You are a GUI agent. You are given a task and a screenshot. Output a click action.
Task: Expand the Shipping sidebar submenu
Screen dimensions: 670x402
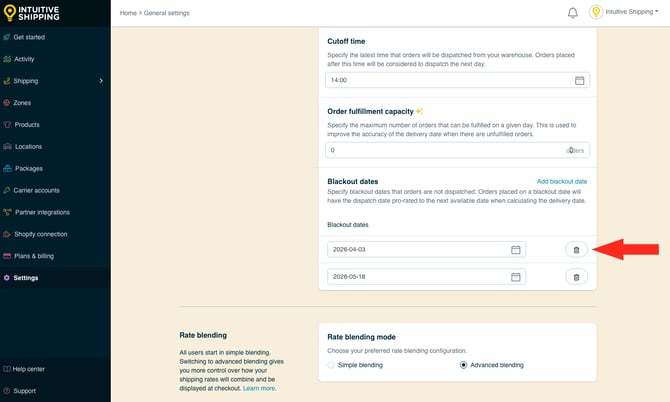[x=101, y=81]
